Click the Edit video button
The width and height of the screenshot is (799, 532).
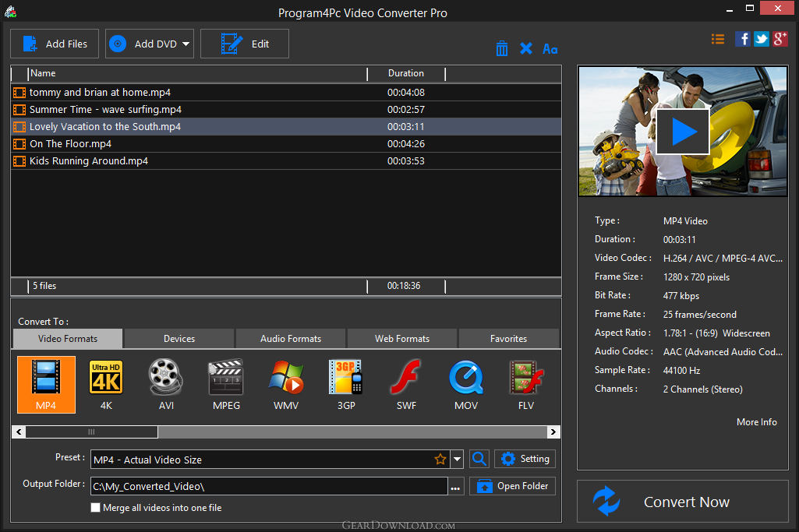point(245,44)
